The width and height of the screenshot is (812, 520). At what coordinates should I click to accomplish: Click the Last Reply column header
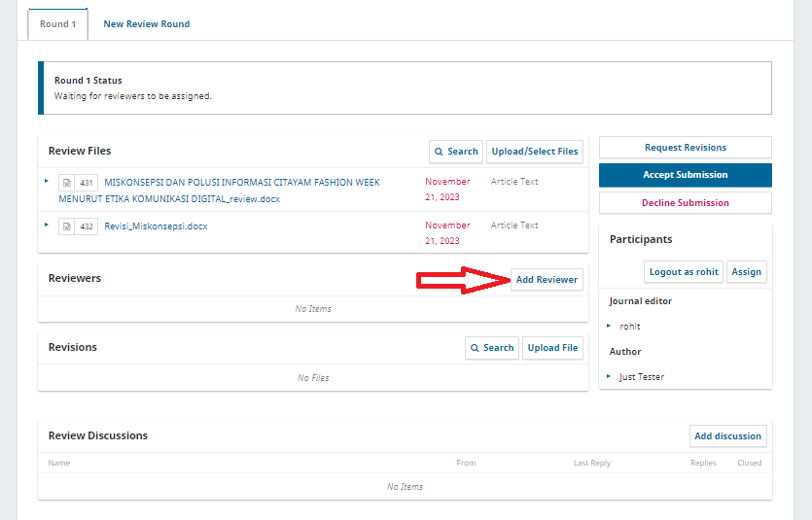pos(592,463)
